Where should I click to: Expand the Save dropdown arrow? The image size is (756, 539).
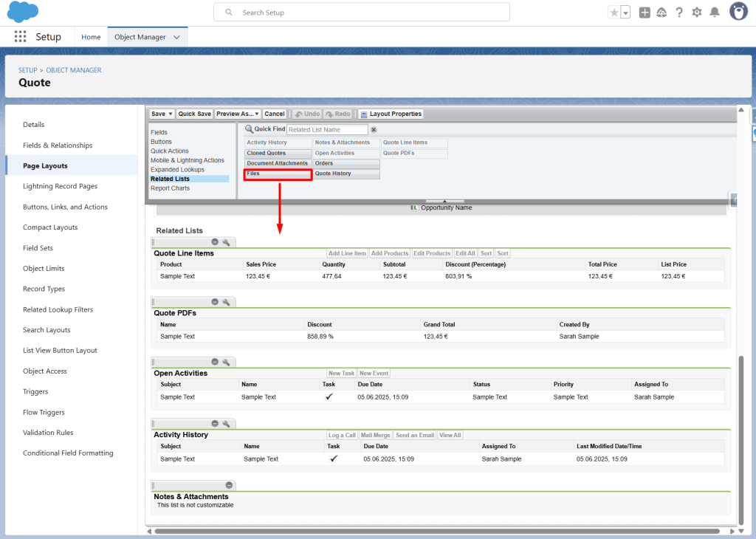[171, 114]
